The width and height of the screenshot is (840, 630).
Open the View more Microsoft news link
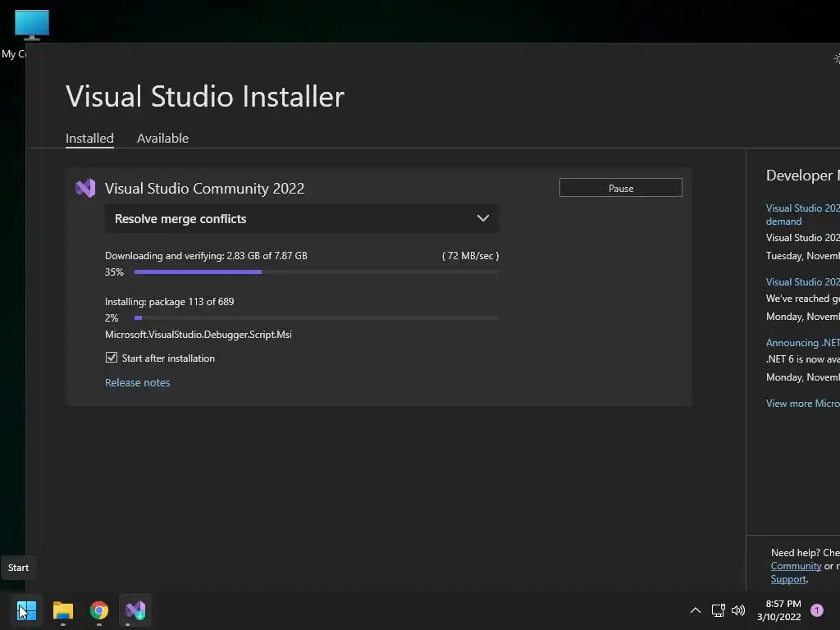tap(802, 404)
